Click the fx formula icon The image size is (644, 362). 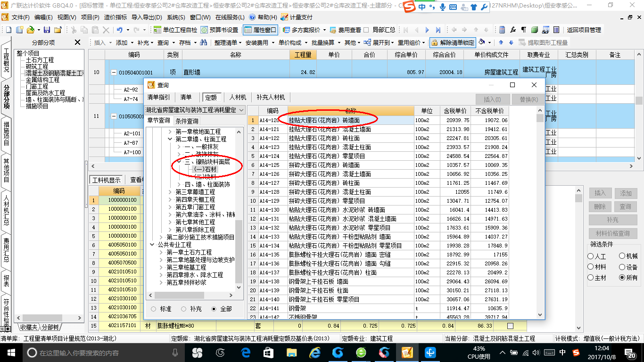(x=513, y=30)
